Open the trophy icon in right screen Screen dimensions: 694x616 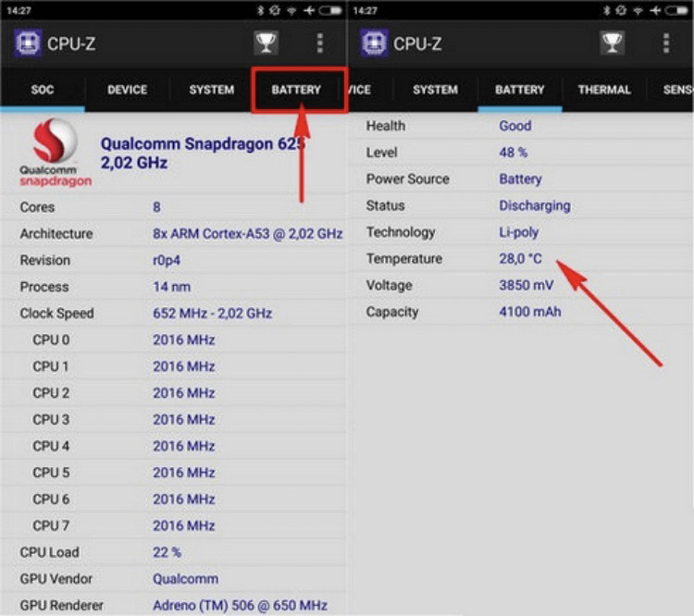tap(613, 43)
